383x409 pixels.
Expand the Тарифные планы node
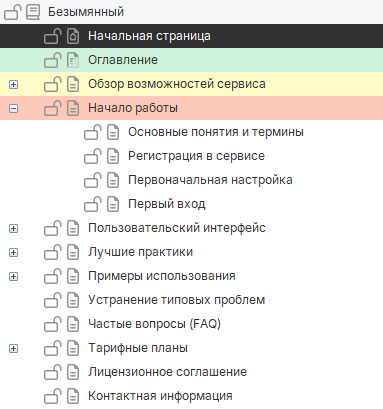[x=13, y=349]
